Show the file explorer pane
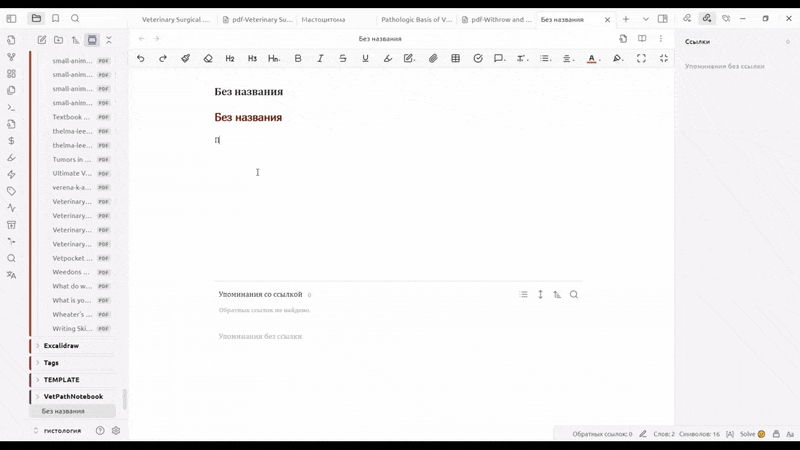 point(36,18)
